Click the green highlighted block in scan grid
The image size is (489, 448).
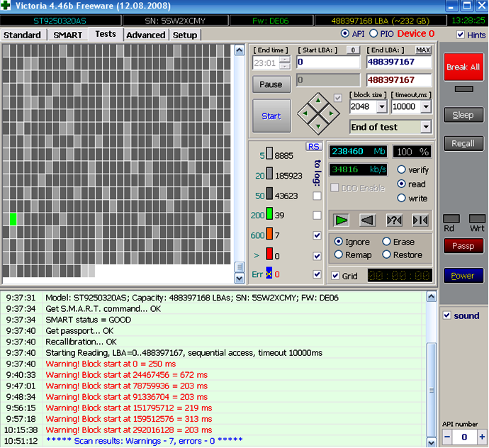coord(13,219)
